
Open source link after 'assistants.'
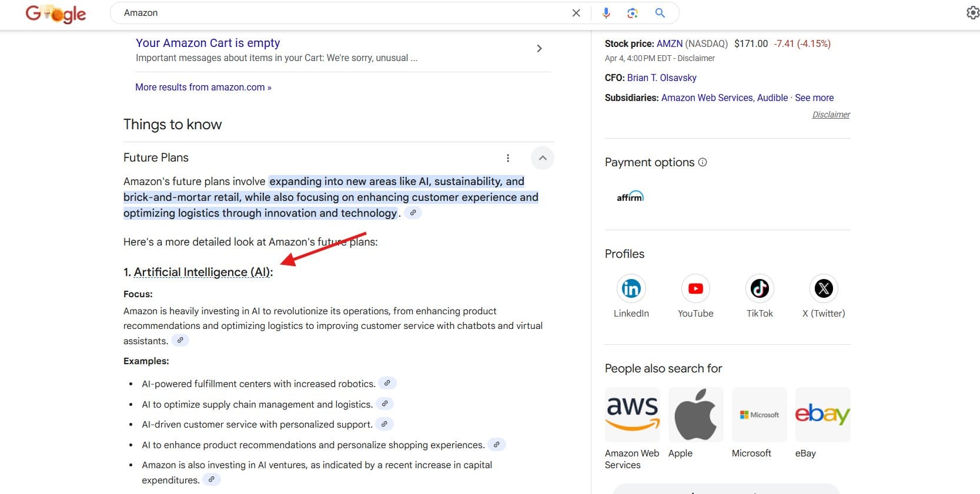(180, 340)
